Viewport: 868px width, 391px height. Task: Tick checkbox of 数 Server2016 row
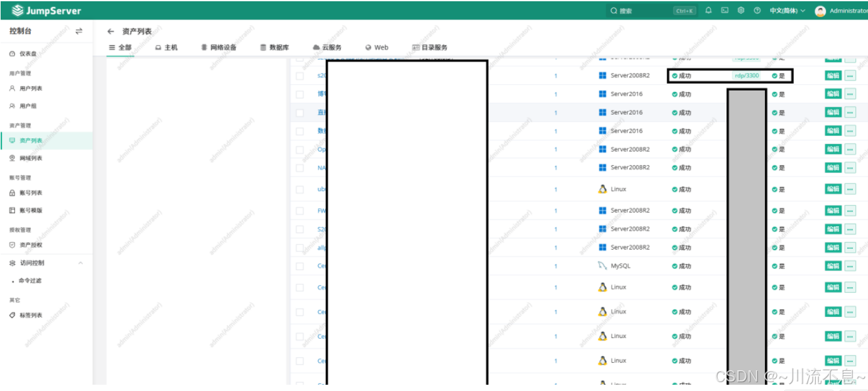pos(300,131)
